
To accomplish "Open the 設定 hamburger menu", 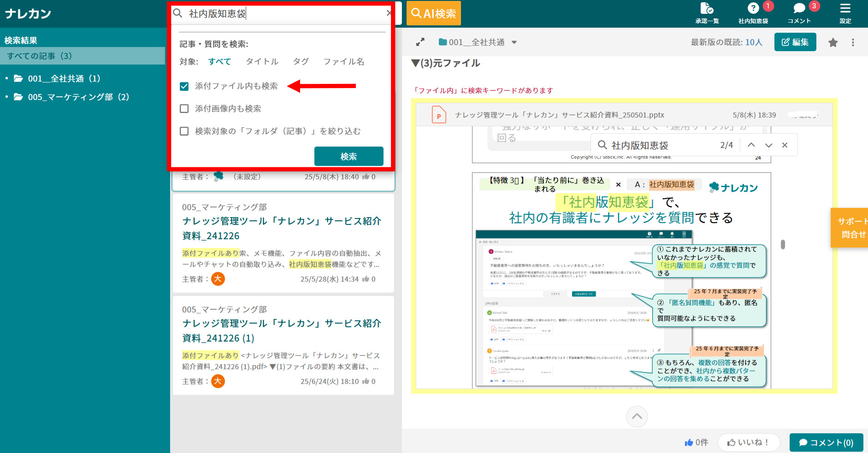I will point(845,13).
